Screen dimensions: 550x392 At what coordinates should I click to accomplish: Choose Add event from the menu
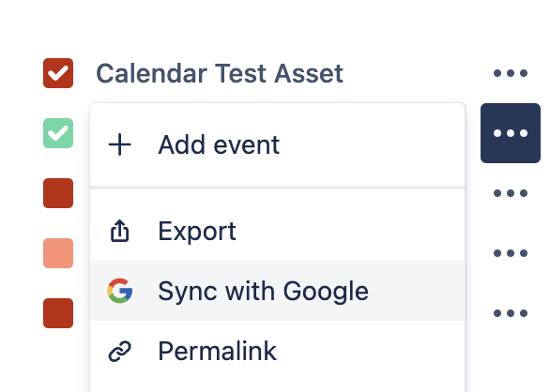coord(278,144)
